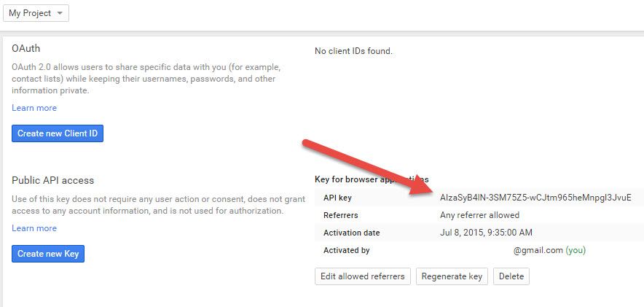This screenshot has height=307, width=644.
Task: Open Learn more link under OAuth
Action: [34, 108]
